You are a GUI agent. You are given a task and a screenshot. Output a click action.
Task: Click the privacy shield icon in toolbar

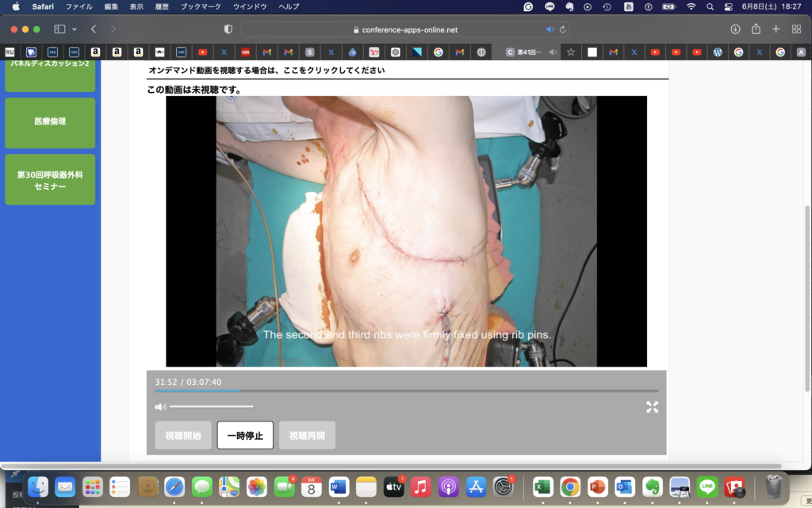pyautogui.click(x=228, y=29)
